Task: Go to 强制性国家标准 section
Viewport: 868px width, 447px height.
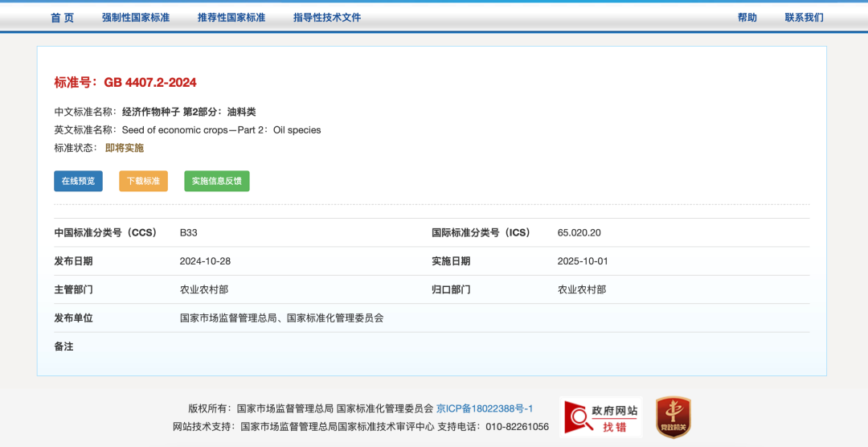Action: (x=136, y=18)
